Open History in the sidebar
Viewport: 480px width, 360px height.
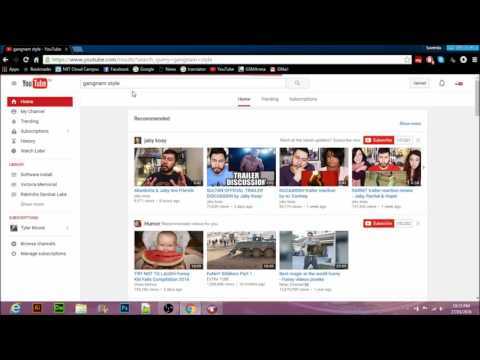(28, 141)
